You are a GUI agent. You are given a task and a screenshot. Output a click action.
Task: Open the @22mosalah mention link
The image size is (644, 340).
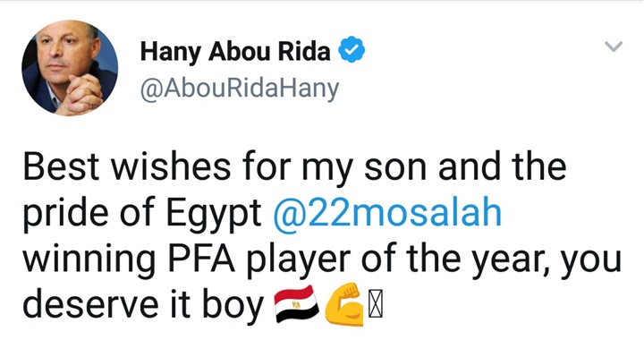(x=387, y=213)
